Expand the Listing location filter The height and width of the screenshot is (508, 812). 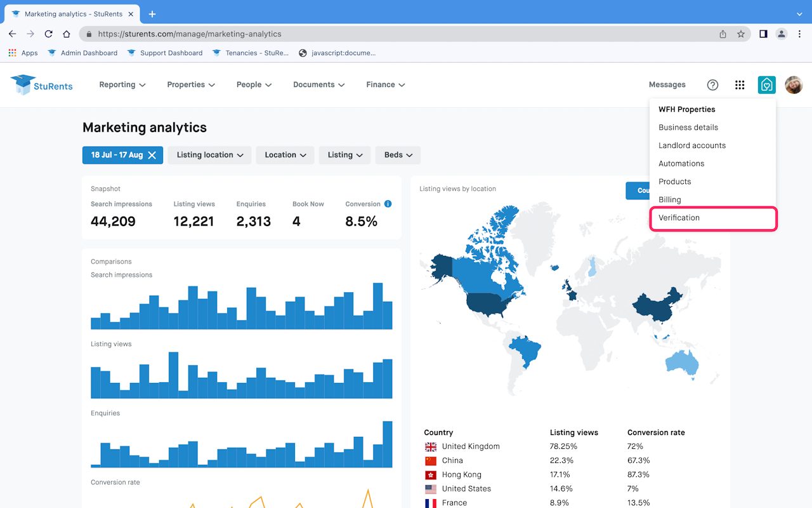coord(209,155)
